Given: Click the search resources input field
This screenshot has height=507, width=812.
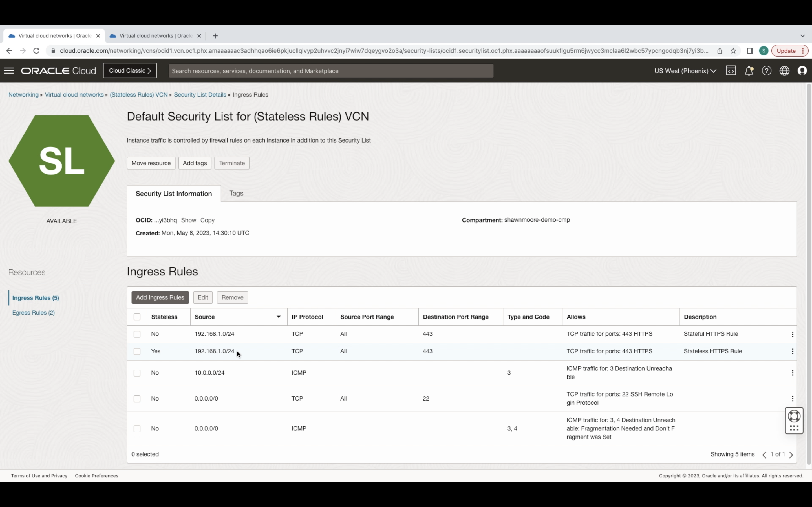Looking at the screenshot, I should click(x=330, y=71).
